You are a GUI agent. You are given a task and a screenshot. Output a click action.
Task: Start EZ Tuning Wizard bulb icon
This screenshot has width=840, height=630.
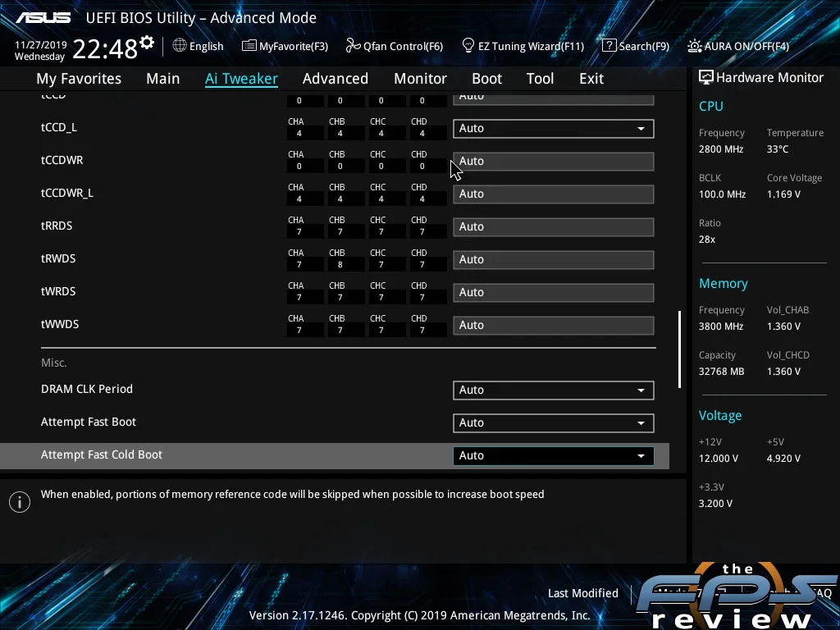[468, 46]
